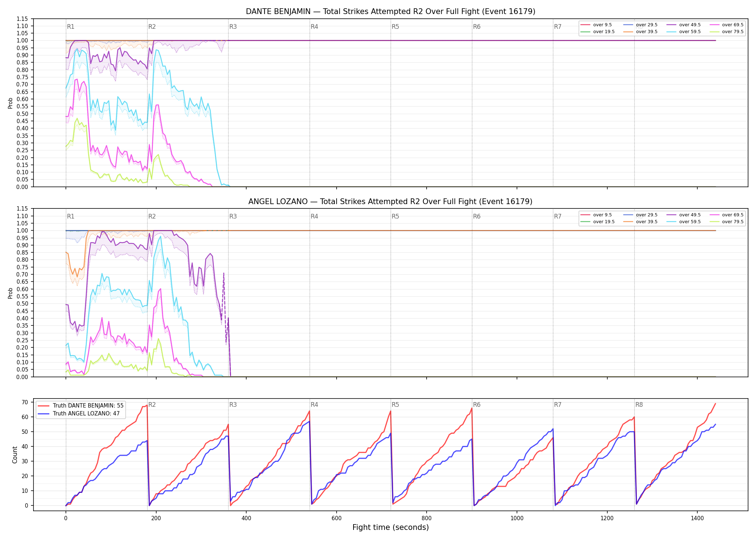The image size is (756, 540).
Task: Click the R3 round marker in Dante chart
Action: pyautogui.click(x=233, y=27)
